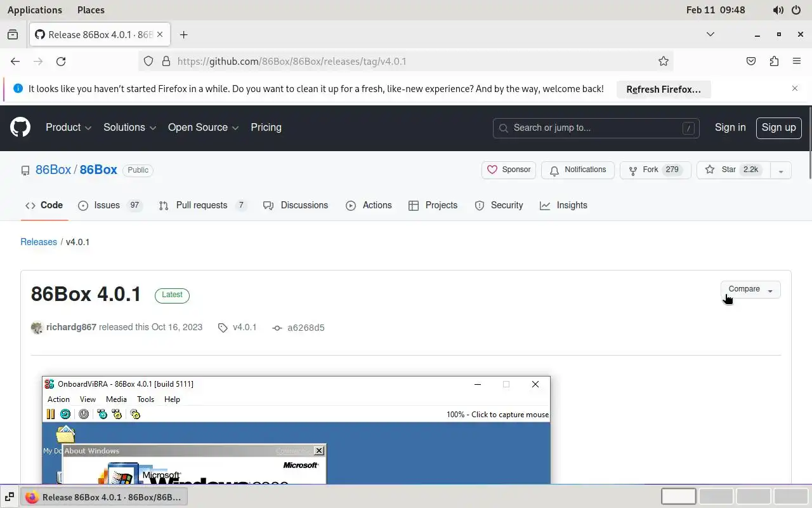Open the system volume icon in top bar

coord(778,10)
